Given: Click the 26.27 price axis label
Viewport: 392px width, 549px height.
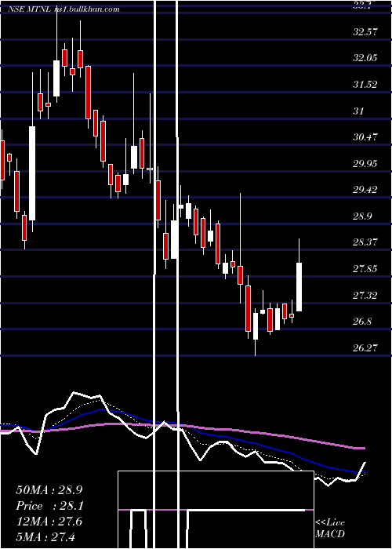Looking at the screenshot, I should [x=365, y=348].
